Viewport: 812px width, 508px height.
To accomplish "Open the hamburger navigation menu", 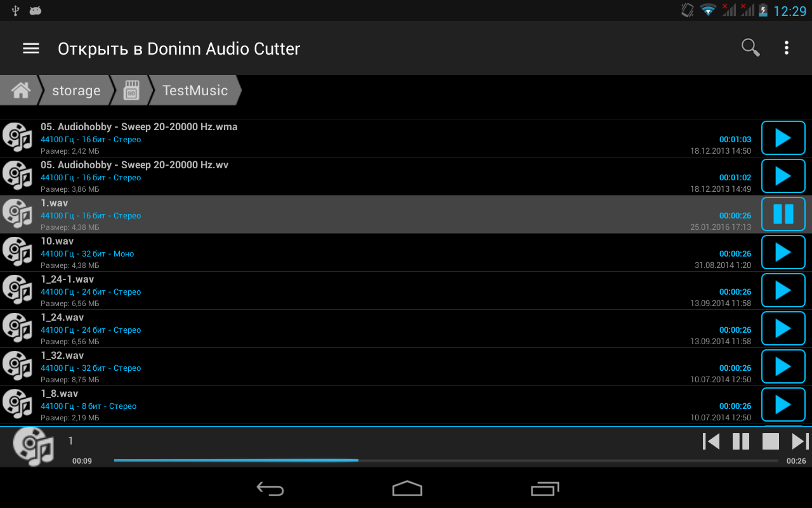I will tap(31, 48).
